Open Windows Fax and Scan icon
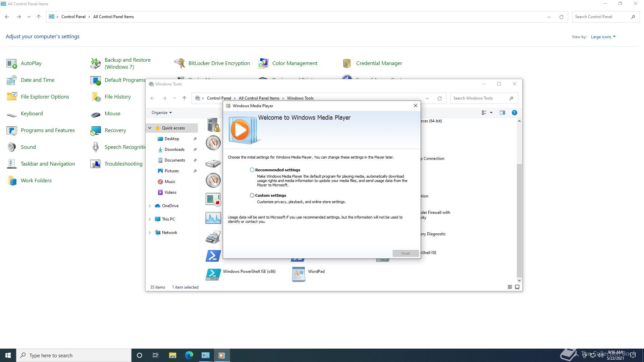Screen dimensions: 644x362 (x=213, y=237)
